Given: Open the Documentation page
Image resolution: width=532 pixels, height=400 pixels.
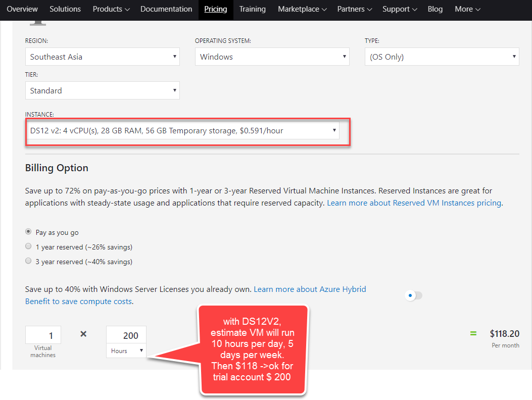Looking at the screenshot, I should pyautogui.click(x=166, y=9).
